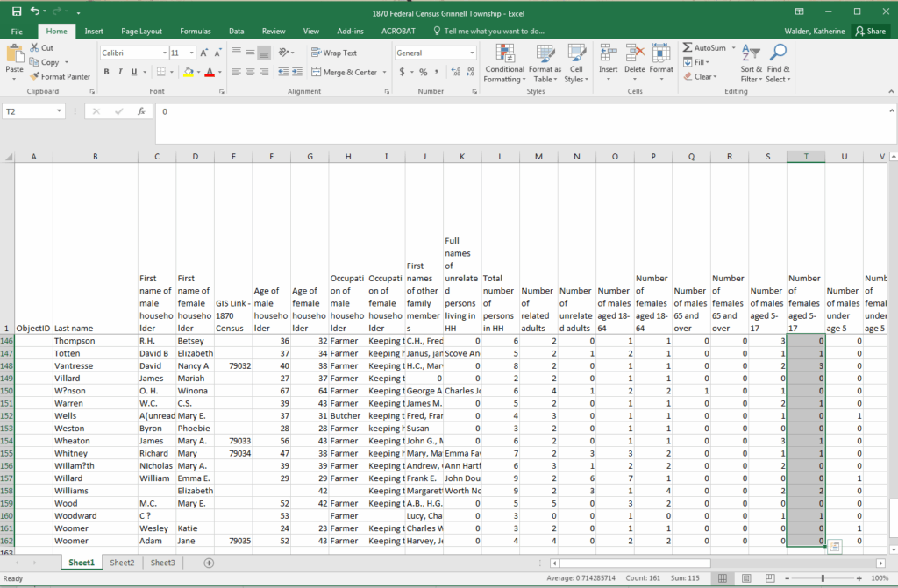
Task: Open the font size dropdown
Action: click(x=192, y=53)
